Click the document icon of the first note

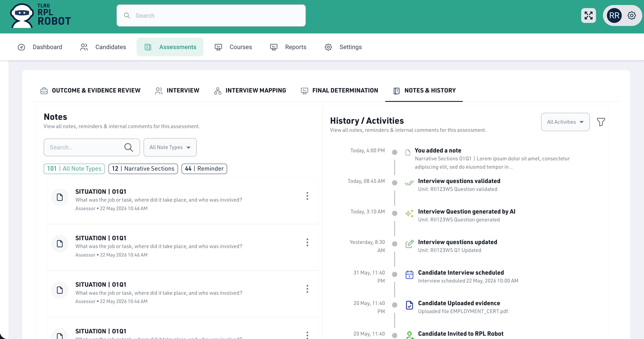pyautogui.click(x=60, y=197)
